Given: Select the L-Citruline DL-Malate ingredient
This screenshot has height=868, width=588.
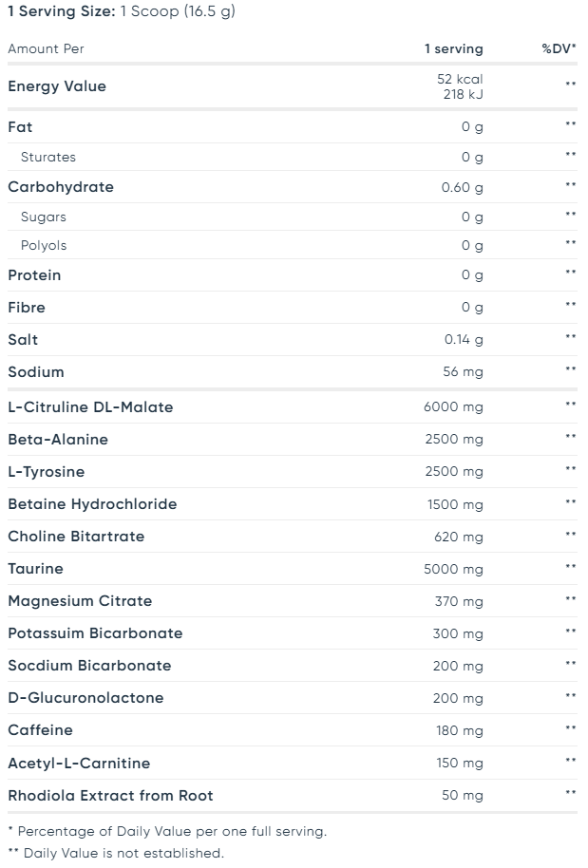Looking at the screenshot, I should click(x=90, y=407).
